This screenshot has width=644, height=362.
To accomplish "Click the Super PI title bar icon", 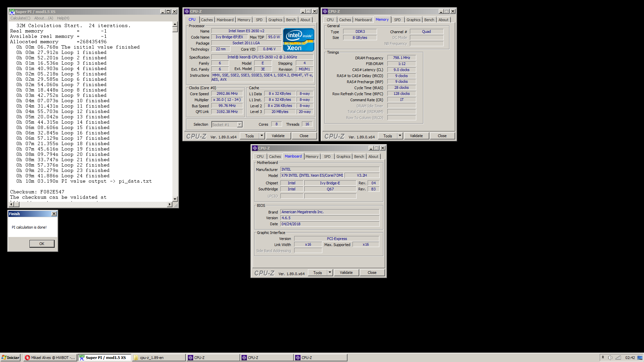I will point(12,11).
